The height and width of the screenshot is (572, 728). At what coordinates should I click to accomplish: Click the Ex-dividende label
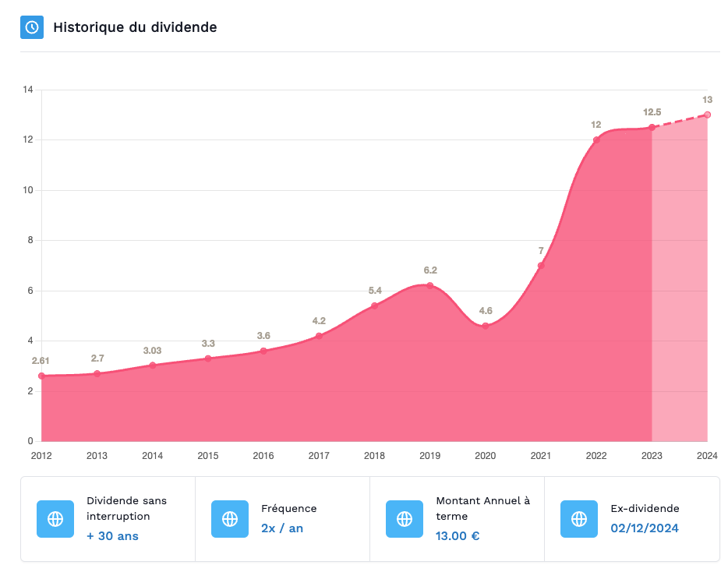tap(645, 508)
